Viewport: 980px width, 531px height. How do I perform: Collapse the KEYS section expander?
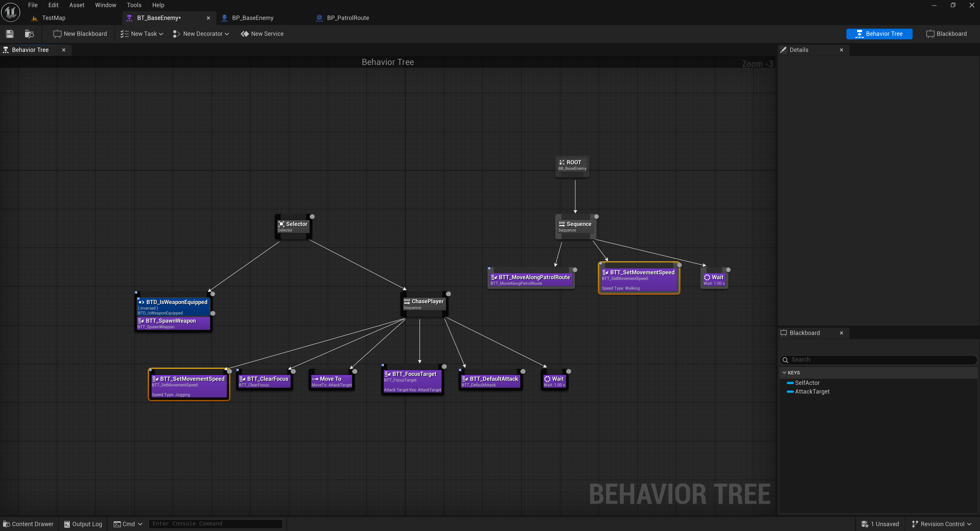(x=784, y=373)
